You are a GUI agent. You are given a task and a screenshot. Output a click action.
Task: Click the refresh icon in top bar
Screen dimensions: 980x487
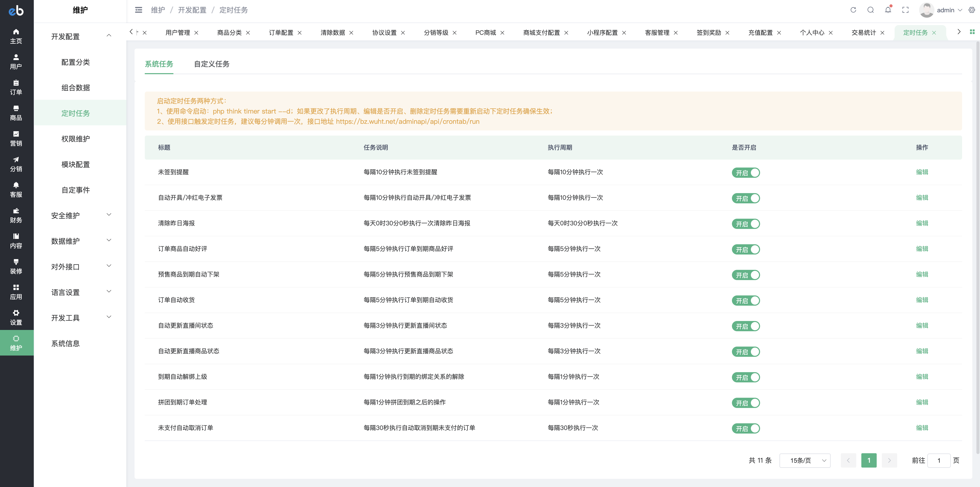click(x=853, y=10)
